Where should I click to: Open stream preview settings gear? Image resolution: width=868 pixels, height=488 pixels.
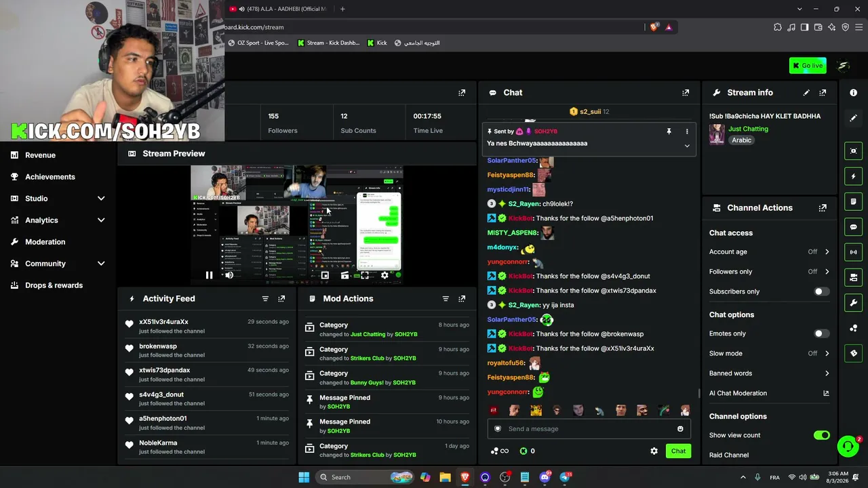384,275
